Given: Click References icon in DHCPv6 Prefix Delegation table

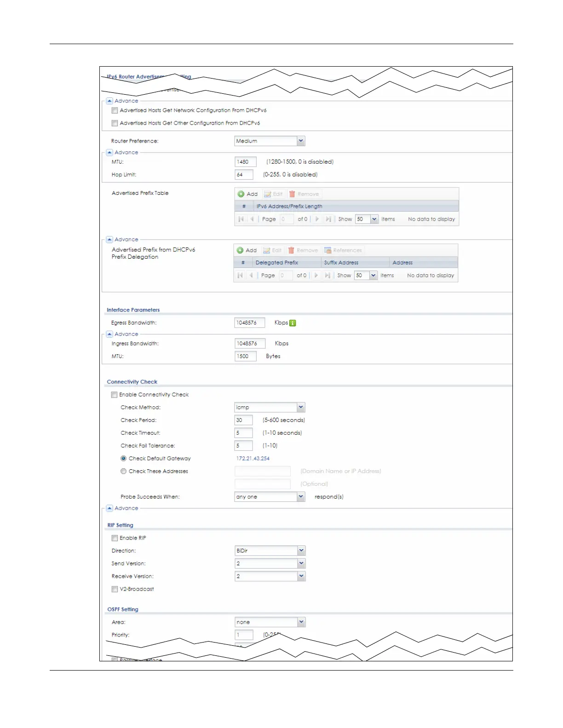Looking at the screenshot, I should pos(328,250).
